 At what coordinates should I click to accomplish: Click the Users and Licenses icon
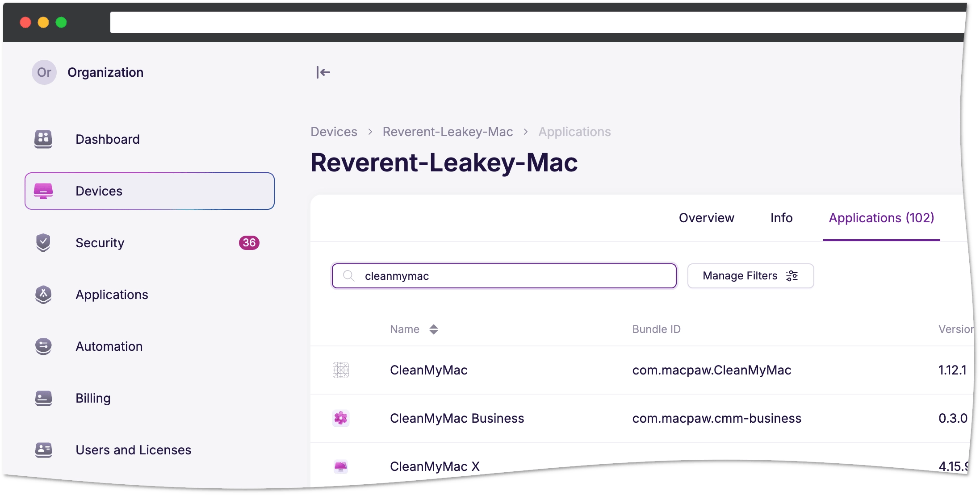click(x=43, y=450)
